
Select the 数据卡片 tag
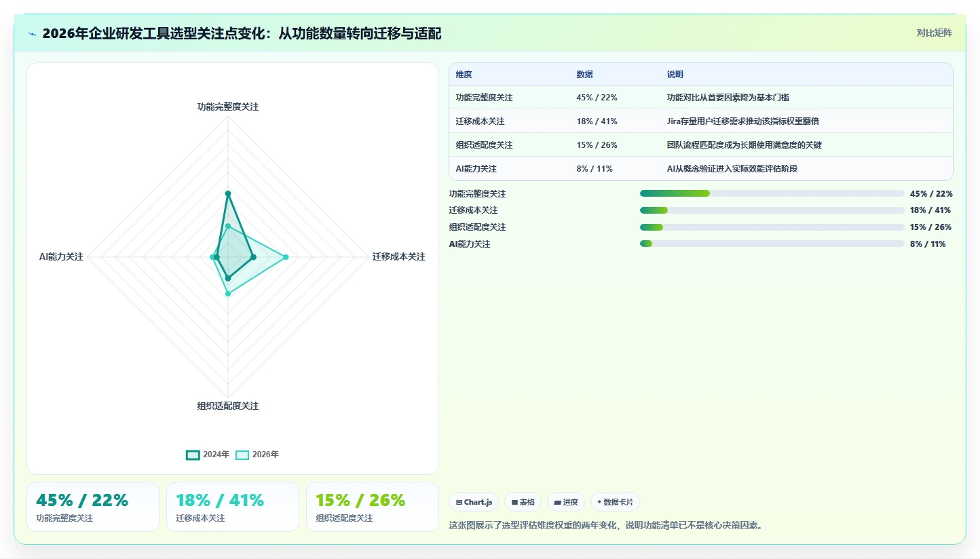click(x=615, y=502)
